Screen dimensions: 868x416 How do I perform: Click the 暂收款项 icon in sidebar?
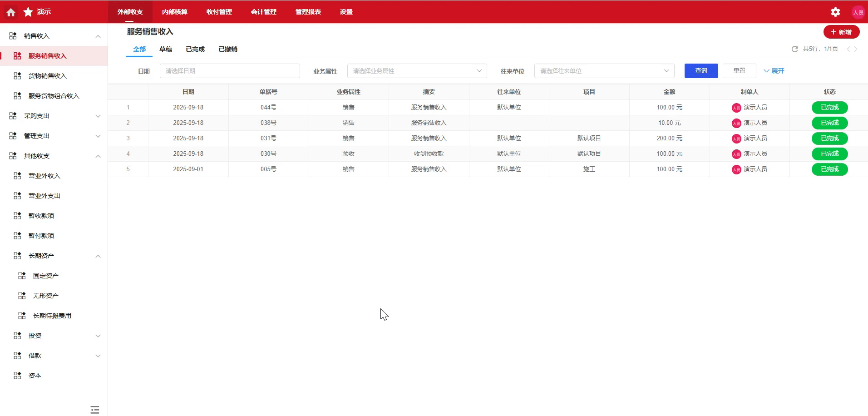(x=17, y=215)
